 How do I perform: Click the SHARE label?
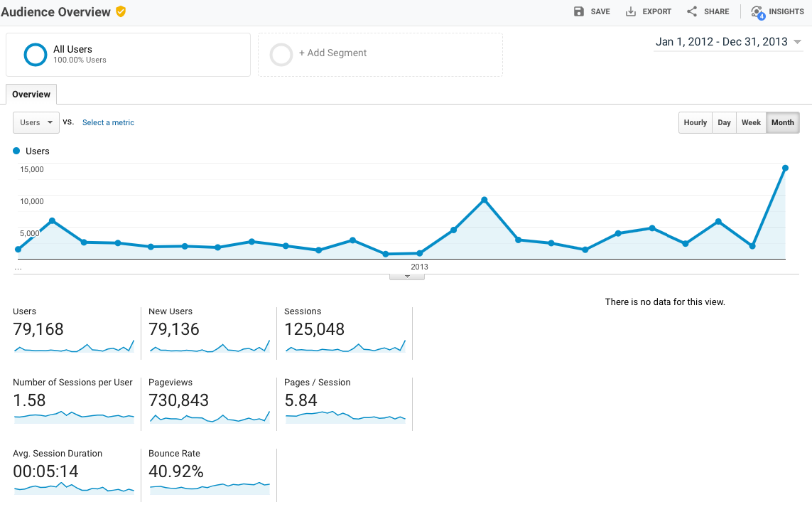[x=716, y=11]
